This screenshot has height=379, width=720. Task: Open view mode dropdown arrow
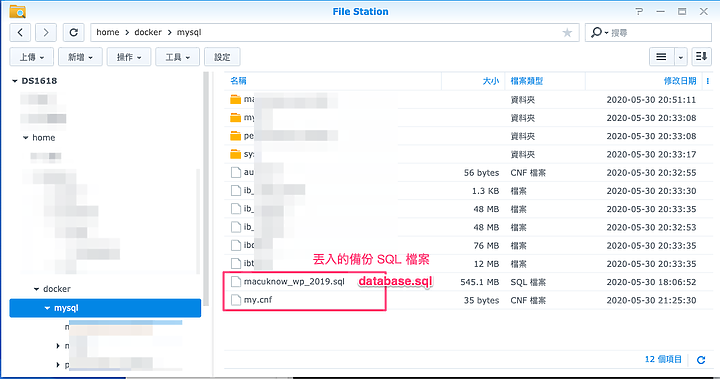coord(681,57)
